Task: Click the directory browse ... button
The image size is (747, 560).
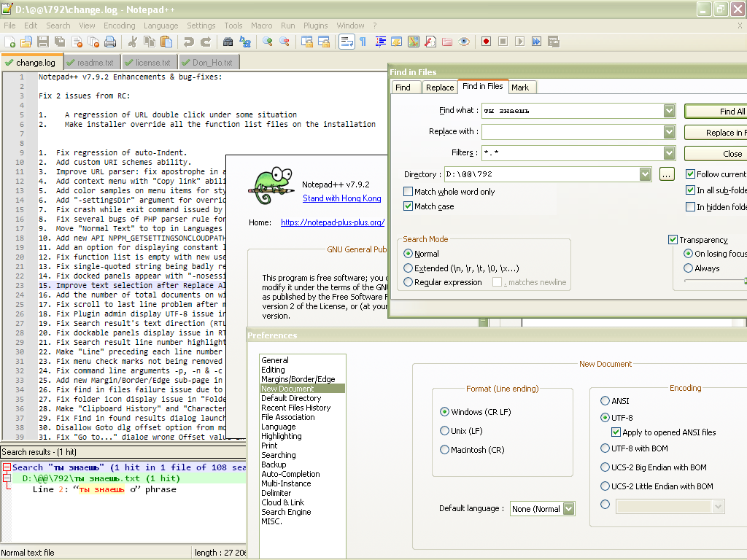Action: click(667, 174)
